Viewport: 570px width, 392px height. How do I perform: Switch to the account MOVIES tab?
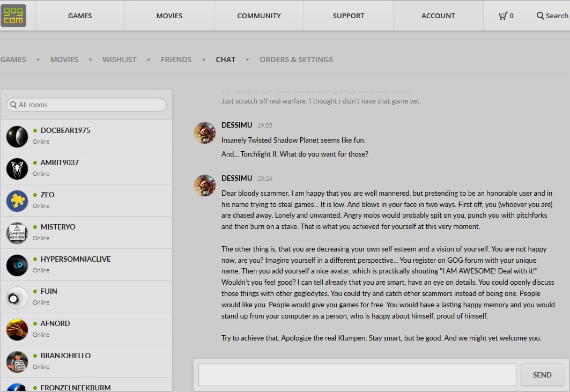tap(64, 60)
